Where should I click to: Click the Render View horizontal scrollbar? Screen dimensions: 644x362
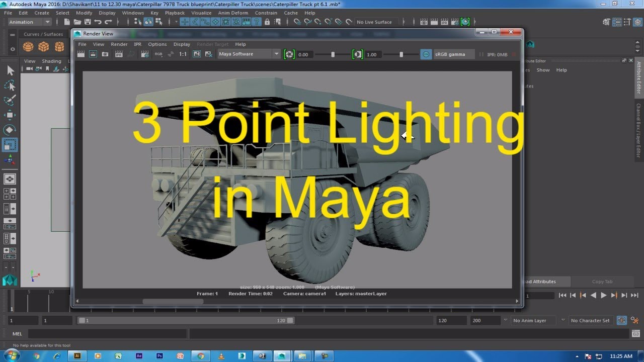(173, 302)
